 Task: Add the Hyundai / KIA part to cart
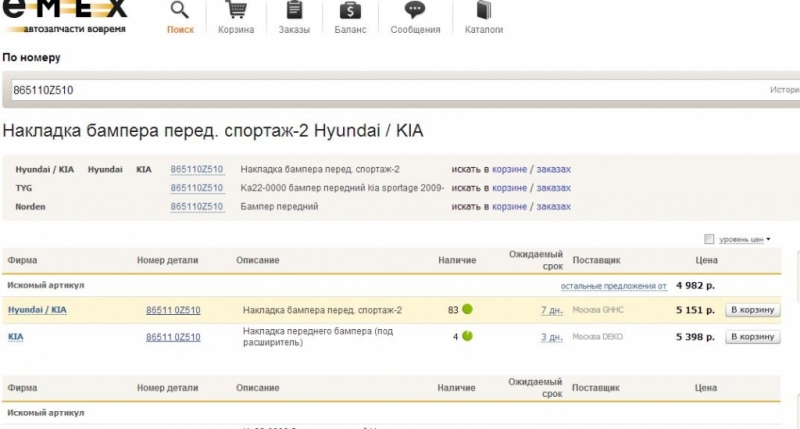[753, 310]
